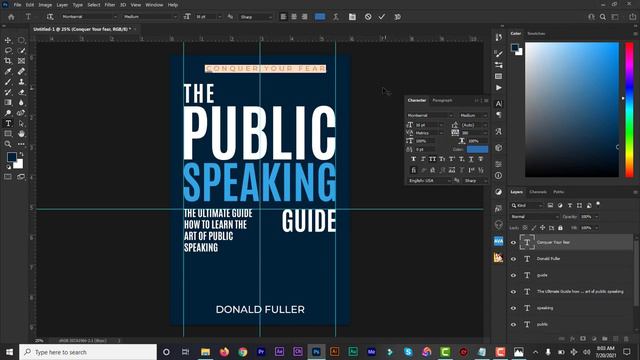Click the hue slider in Color panel
Viewport: 640px width, 360px height.
click(x=629, y=109)
